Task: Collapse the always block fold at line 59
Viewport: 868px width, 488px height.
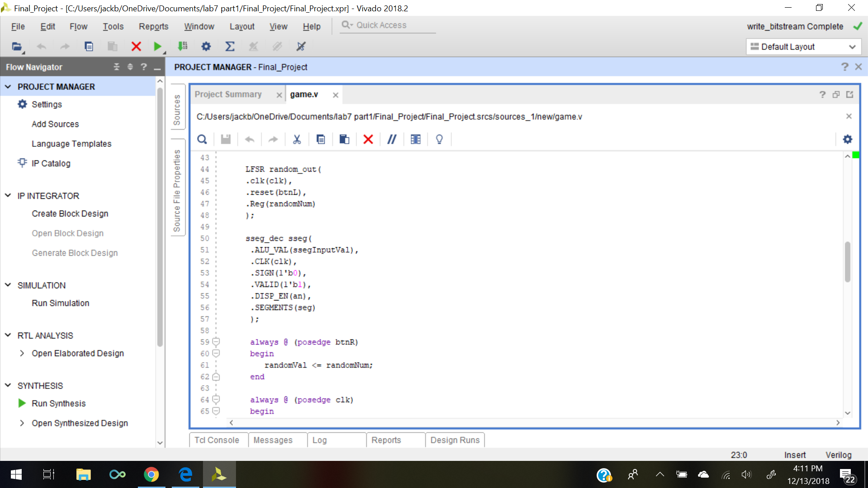Action: (216, 342)
